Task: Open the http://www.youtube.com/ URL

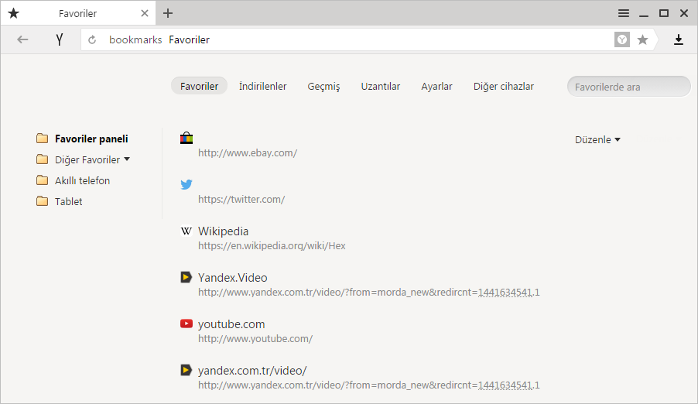Action: coord(256,339)
